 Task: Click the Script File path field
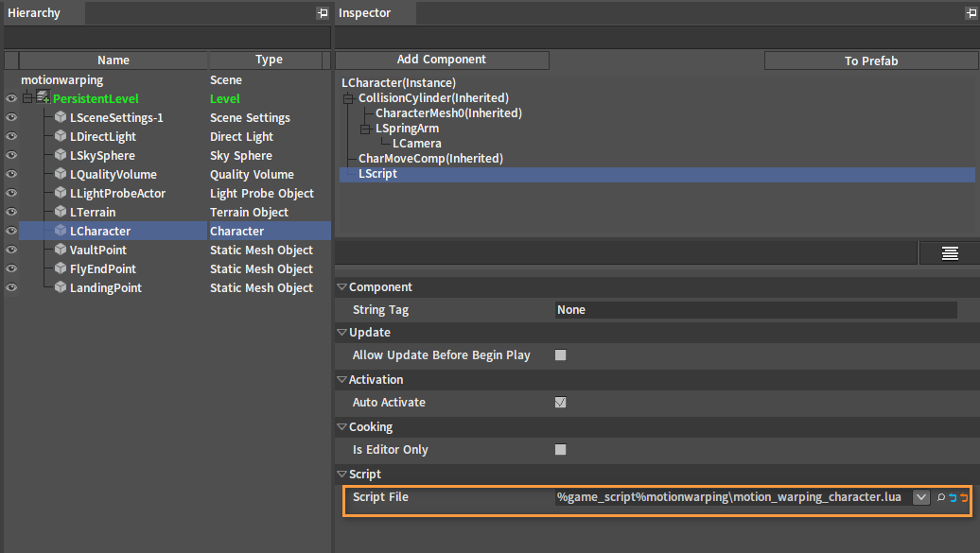coord(733,497)
